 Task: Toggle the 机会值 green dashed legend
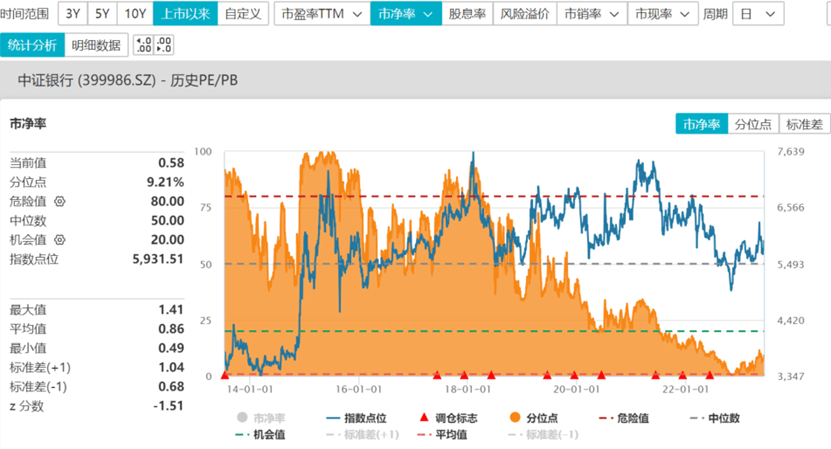pos(260,435)
